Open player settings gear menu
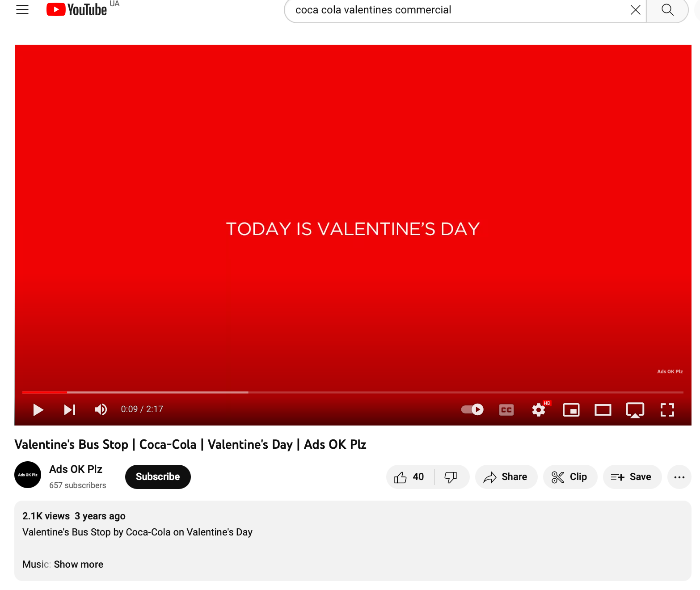 pos(539,410)
